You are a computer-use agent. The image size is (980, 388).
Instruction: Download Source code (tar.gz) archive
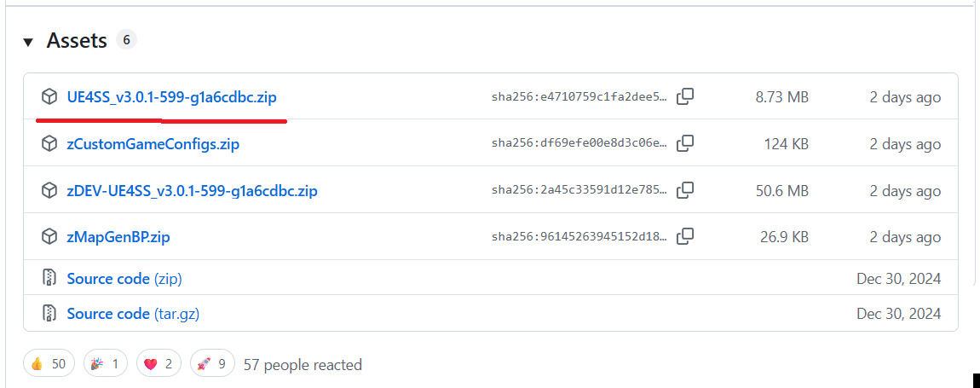pos(133,314)
